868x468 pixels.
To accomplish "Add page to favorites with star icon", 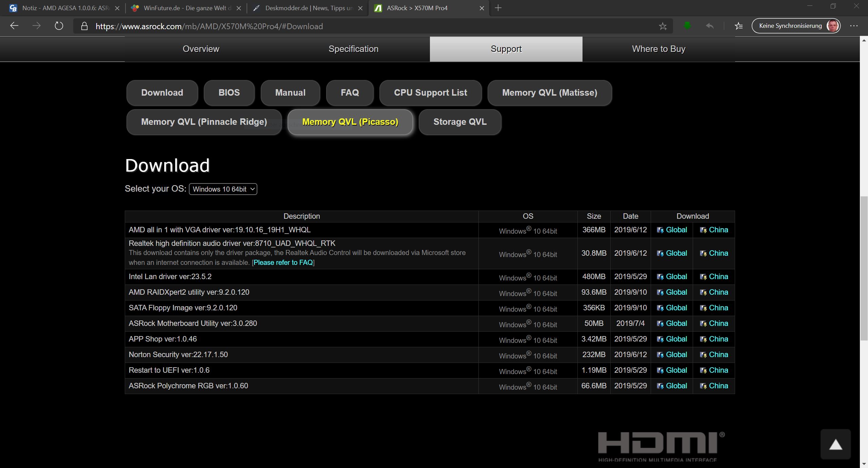I will 663,26.
